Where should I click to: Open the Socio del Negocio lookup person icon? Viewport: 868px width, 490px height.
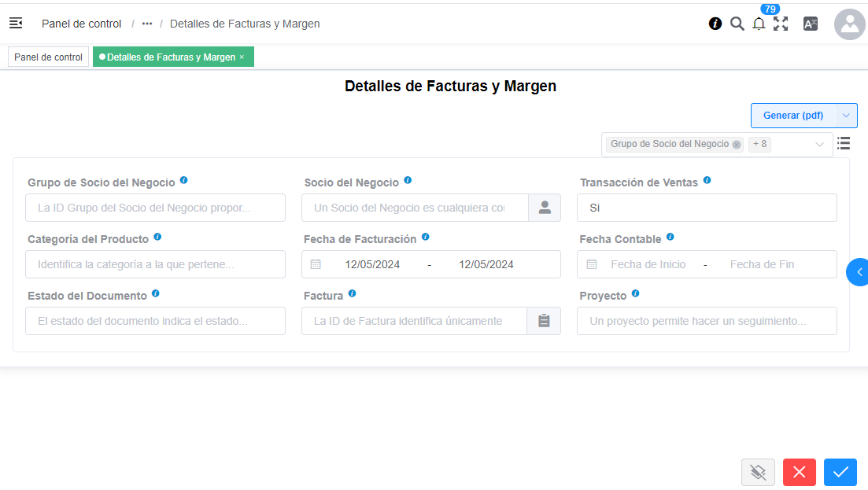[x=544, y=207]
